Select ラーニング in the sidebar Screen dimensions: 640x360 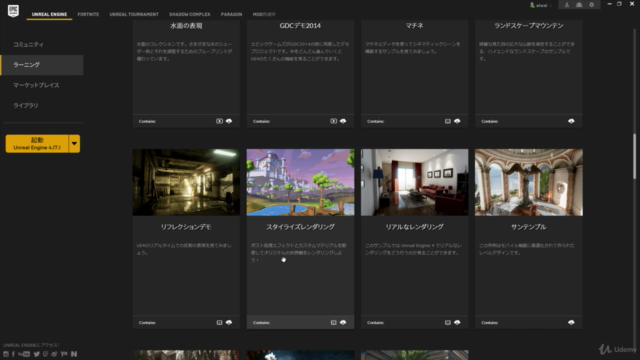coord(42,65)
